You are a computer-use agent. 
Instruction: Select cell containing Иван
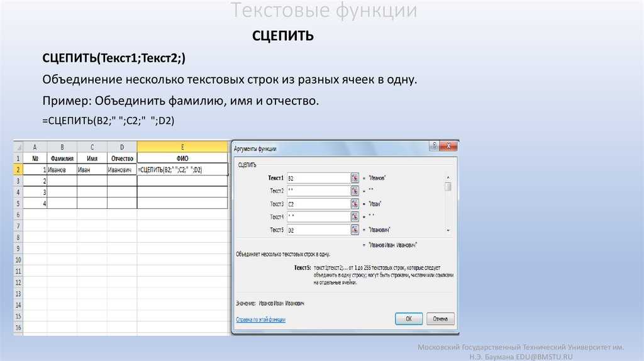92,170
